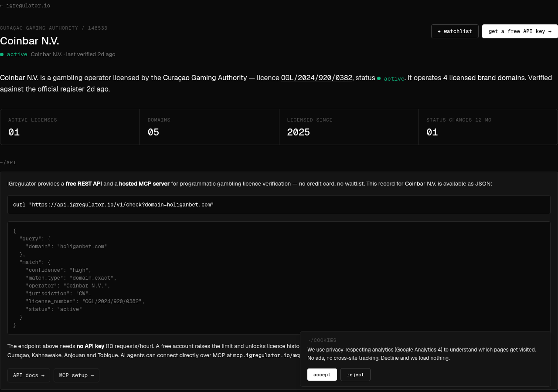Viewport: 558px width, 392px height.
Task: Select the Domains stat card value 05
Action: pyautogui.click(x=153, y=132)
